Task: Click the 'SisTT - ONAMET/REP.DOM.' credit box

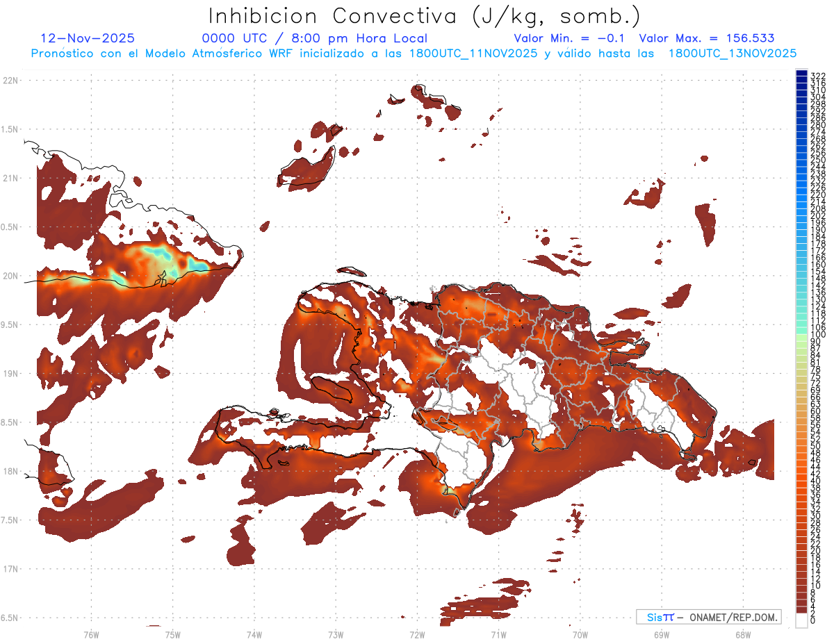Action: (709, 617)
